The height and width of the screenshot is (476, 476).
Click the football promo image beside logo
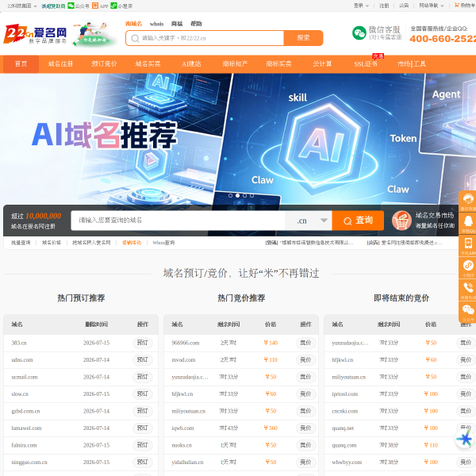point(94,33)
